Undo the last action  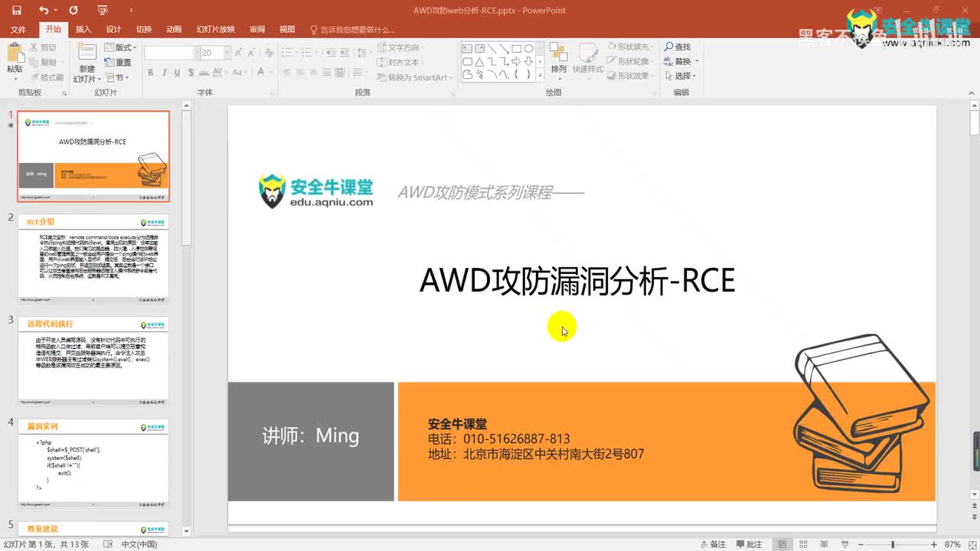43,10
